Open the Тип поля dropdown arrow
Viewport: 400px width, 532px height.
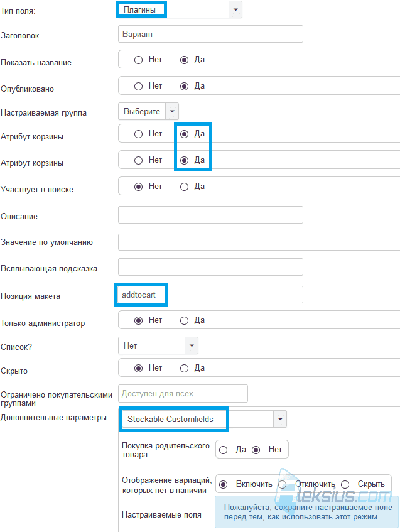point(235,9)
